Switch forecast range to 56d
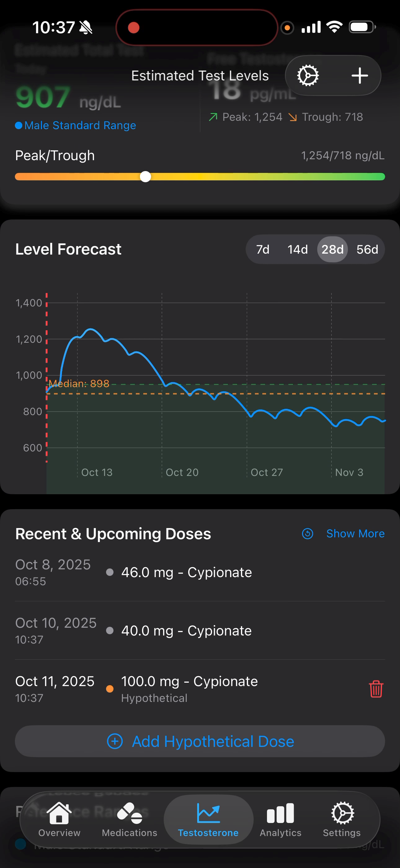Image resolution: width=400 pixels, height=868 pixels. (367, 249)
